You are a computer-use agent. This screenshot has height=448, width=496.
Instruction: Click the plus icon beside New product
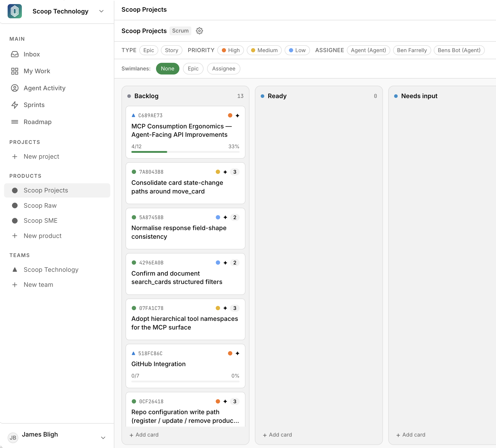[x=15, y=236]
